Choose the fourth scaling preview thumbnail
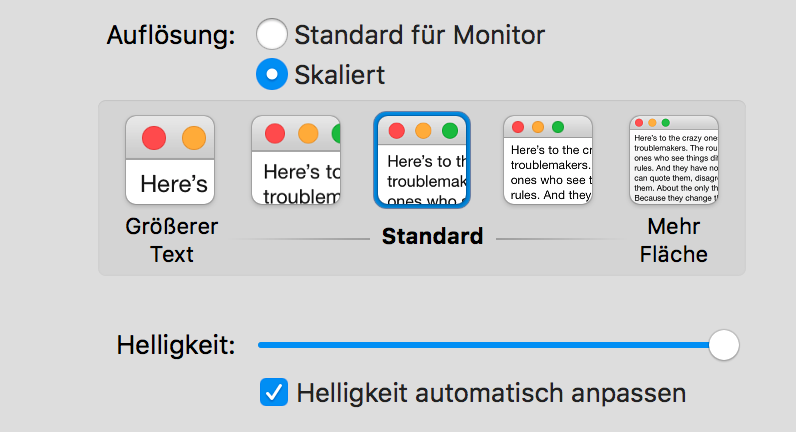Screen dimensions: 796x432 (548, 160)
